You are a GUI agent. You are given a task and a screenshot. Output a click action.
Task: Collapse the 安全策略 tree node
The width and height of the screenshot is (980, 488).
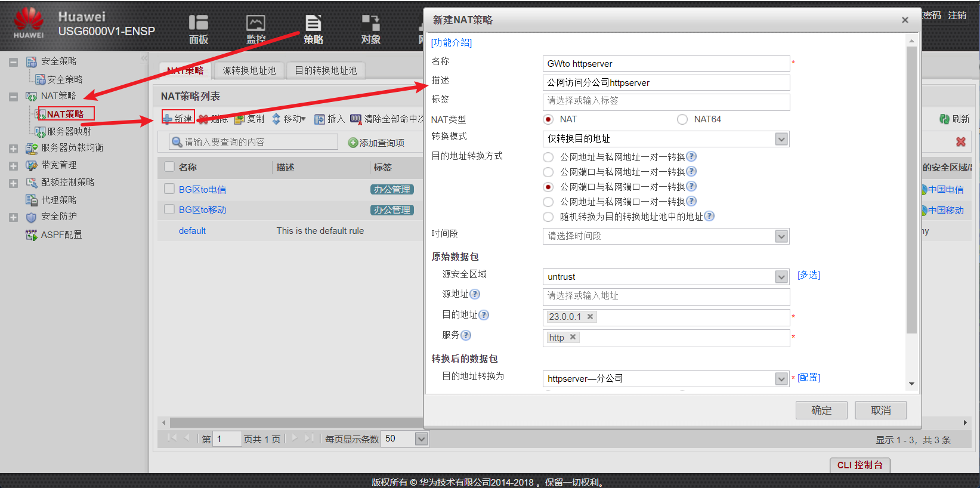(13, 62)
